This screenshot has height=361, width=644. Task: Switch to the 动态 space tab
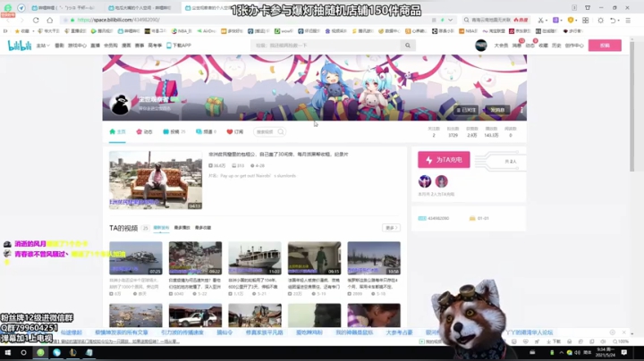click(x=144, y=131)
